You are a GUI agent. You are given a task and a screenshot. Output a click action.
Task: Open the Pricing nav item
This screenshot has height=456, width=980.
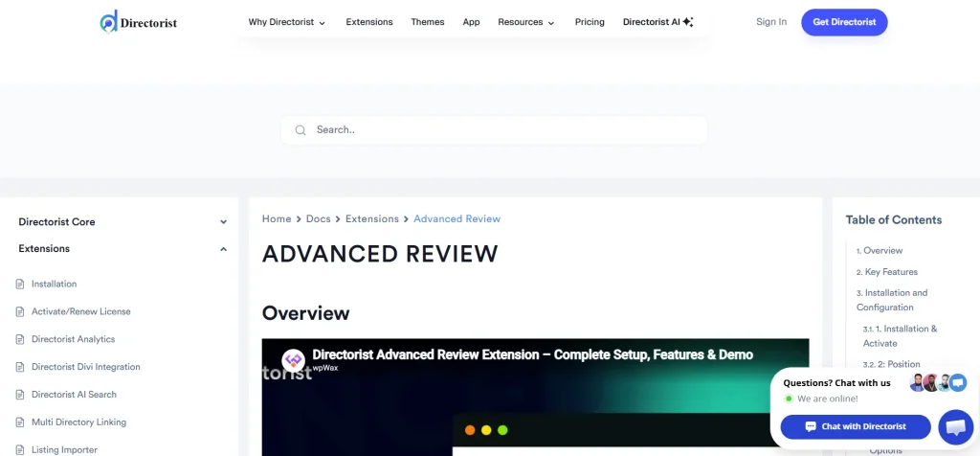coord(590,22)
